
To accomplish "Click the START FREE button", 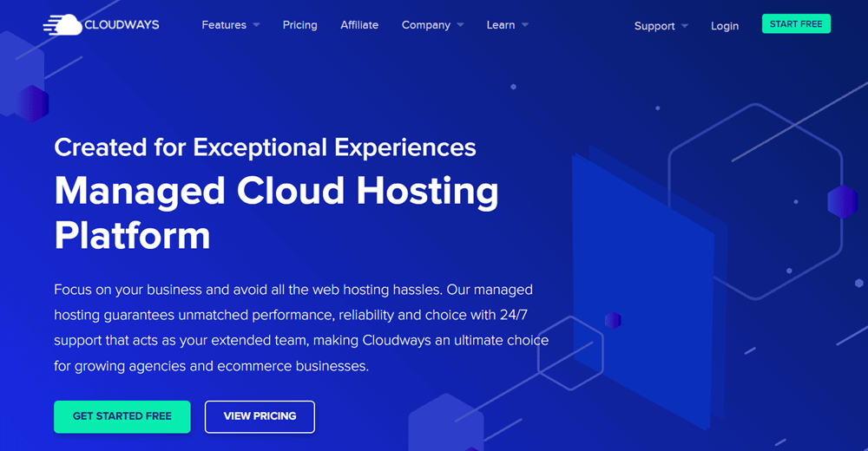I will coord(796,23).
